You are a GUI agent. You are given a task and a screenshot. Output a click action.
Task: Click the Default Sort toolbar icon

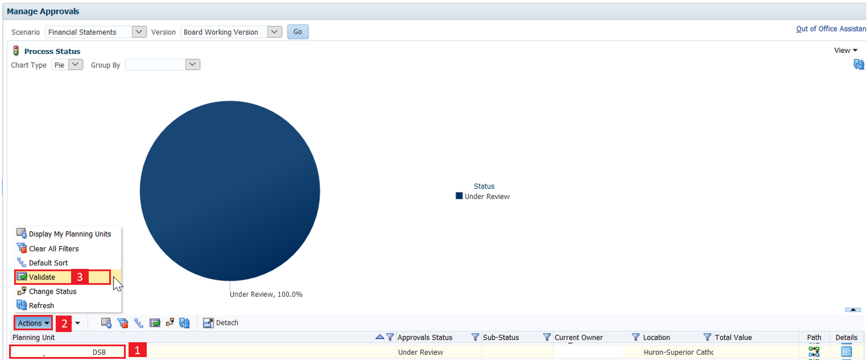(138, 323)
